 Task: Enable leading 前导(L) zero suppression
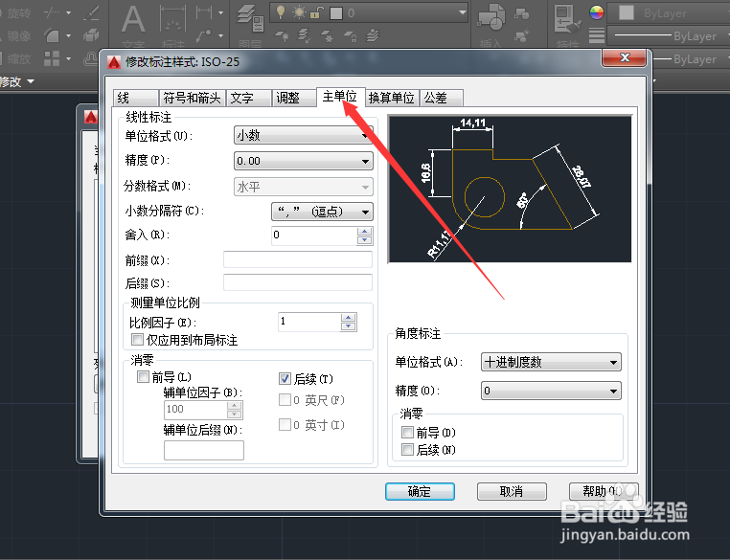click(143, 376)
